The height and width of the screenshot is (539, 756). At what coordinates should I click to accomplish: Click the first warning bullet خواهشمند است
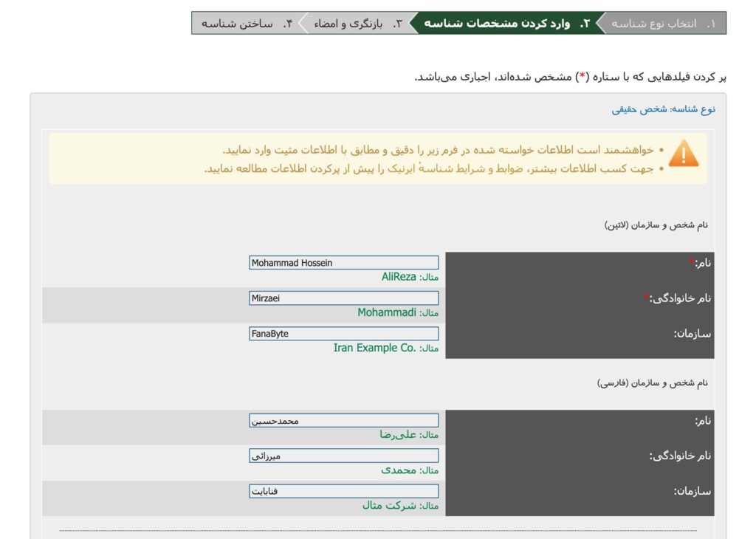coord(439,150)
